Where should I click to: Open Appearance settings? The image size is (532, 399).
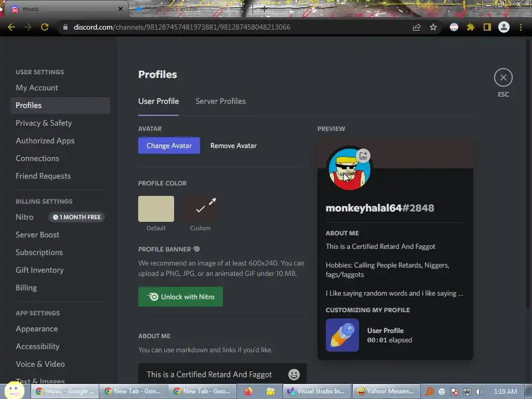click(x=60, y=329)
